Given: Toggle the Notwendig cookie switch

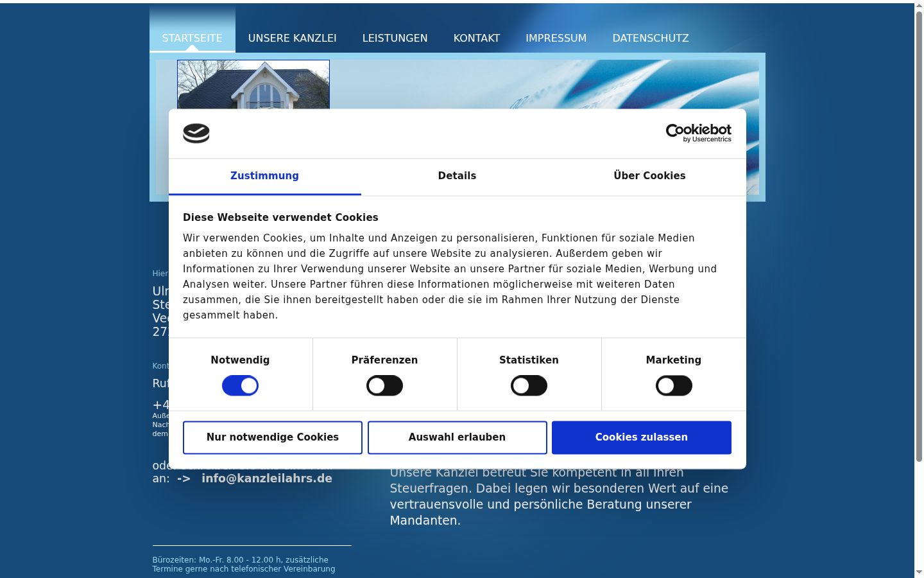Looking at the screenshot, I should pos(240,386).
